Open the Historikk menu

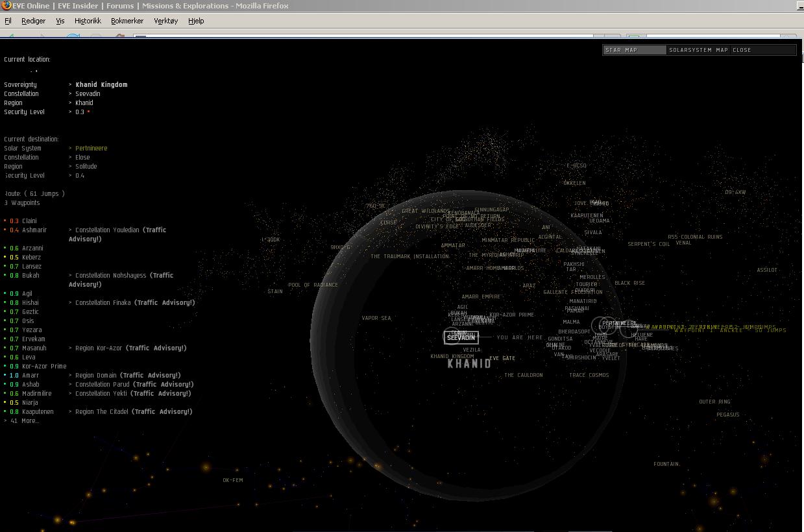pyautogui.click(x=88, y=21)
